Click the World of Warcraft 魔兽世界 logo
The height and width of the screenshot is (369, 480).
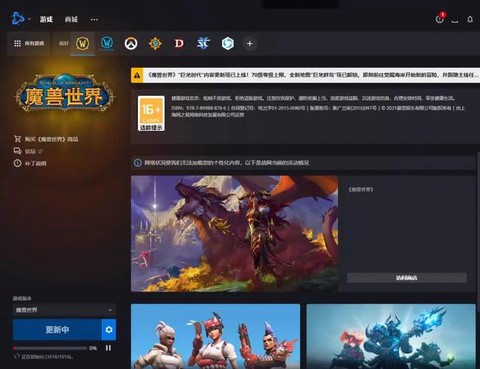64,93
